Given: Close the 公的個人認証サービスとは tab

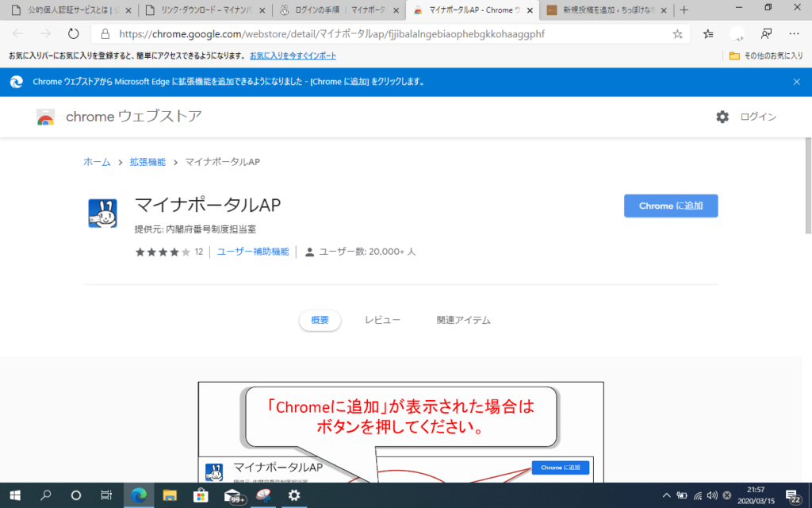Looking at the screenshot, I should 128,10.
